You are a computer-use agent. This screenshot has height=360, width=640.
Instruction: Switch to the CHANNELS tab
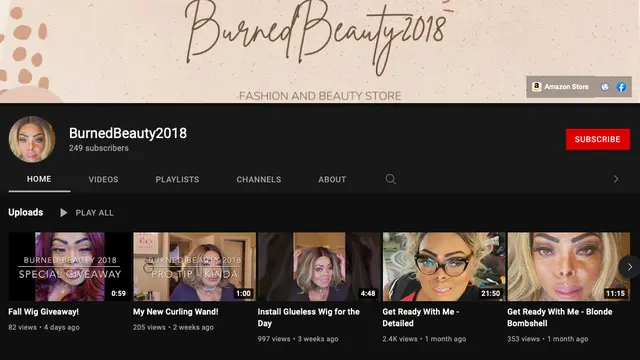[x=259, y=180]
